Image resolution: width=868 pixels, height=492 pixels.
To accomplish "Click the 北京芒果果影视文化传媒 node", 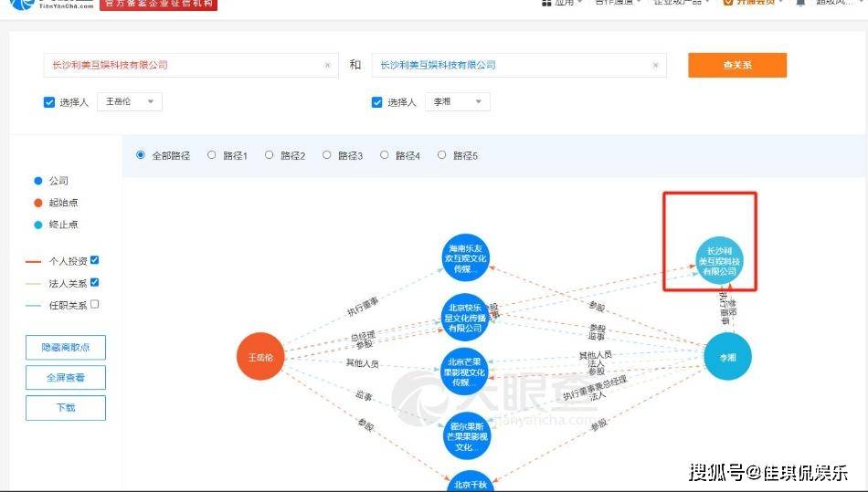I will (464, 372).
